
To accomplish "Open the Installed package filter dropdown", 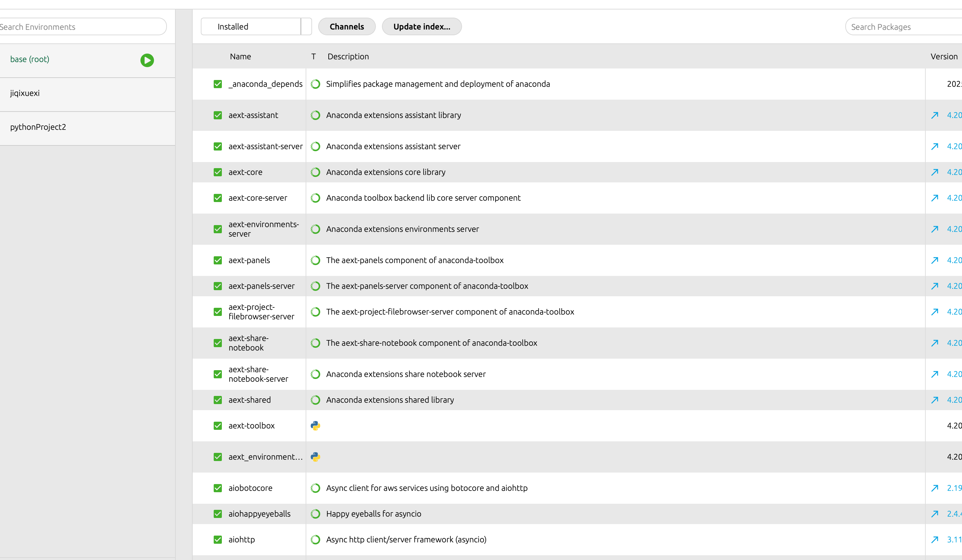I will [256, 27].
